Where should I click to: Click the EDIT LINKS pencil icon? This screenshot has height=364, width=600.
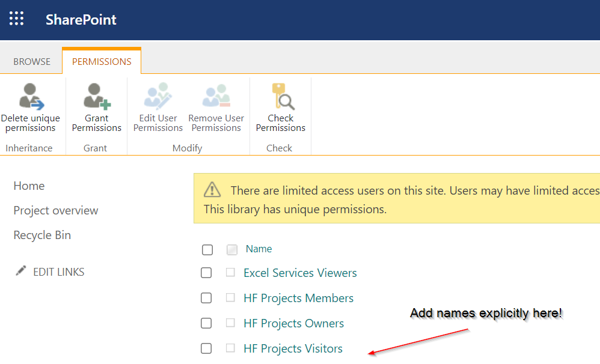tap(20, 271)
